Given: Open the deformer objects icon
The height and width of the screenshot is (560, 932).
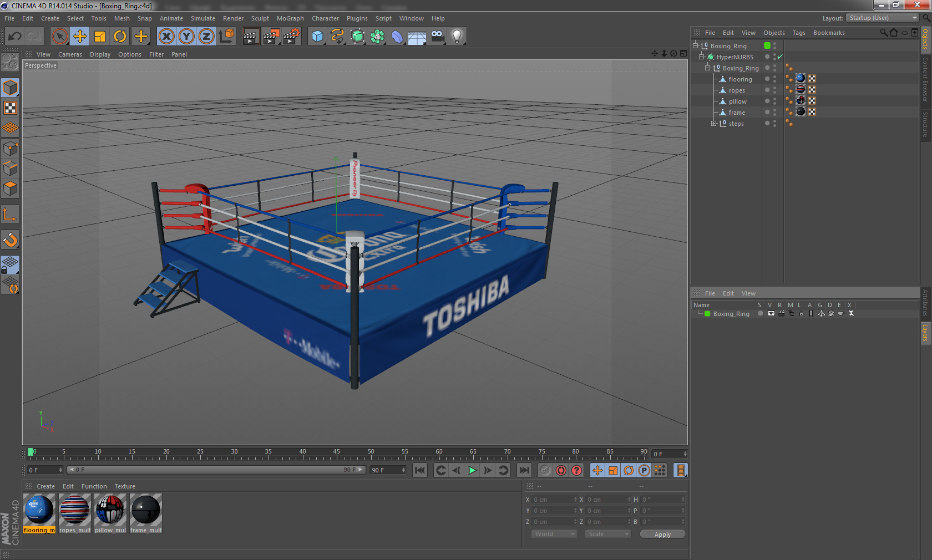Looking at the screenshot, I should point(397,37).
